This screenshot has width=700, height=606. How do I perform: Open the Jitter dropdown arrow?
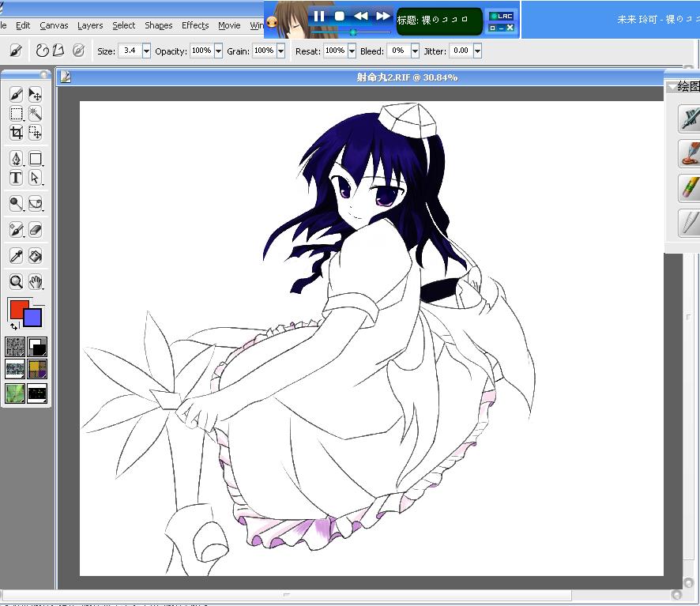tap(478, 51)
